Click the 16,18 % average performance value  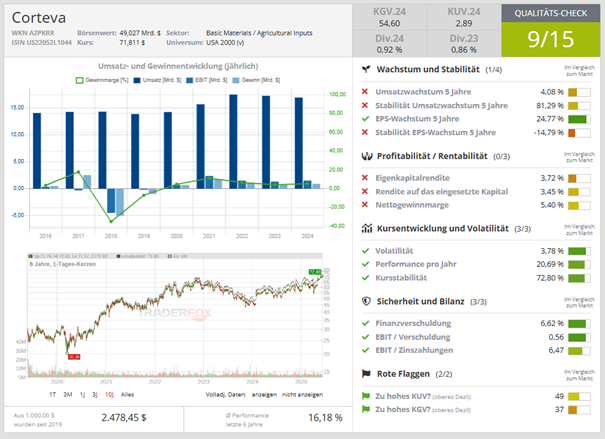[x=325, y=417]
